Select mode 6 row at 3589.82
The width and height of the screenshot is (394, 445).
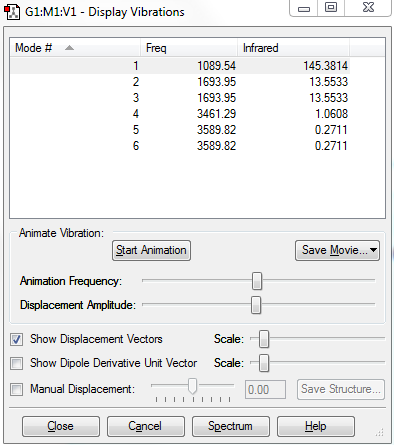(x=180, y=146)
